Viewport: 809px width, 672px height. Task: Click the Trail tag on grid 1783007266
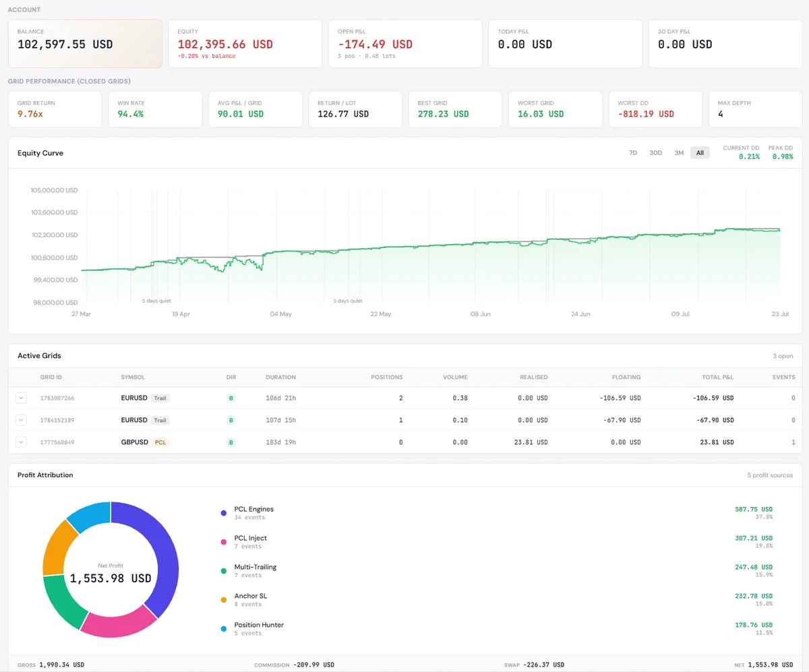point(160,398)
